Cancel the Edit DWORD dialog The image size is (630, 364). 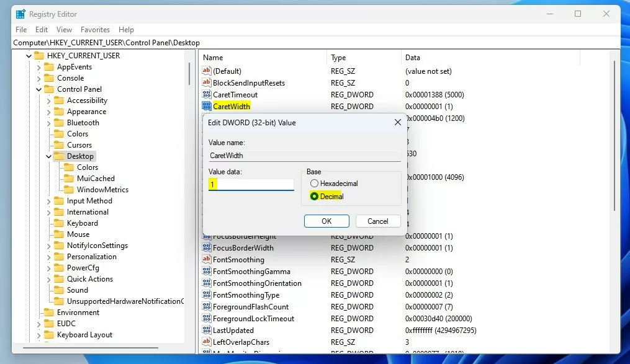(x=377, y=221)
